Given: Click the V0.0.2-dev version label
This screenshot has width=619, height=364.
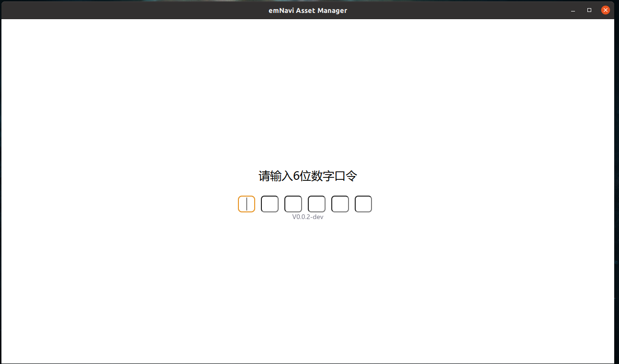Looking at the screenshot, I should point(308,217).
